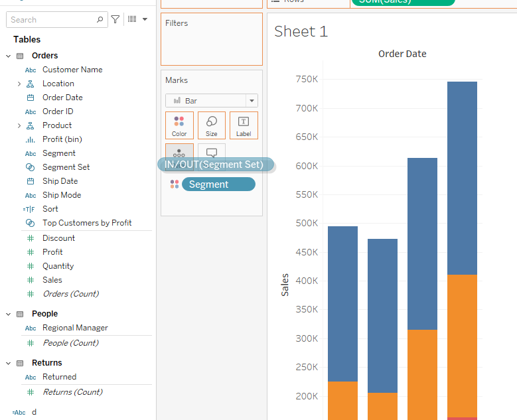Click the Order Date column header
This screenshot has width=517, height=420.
[402, 54]
